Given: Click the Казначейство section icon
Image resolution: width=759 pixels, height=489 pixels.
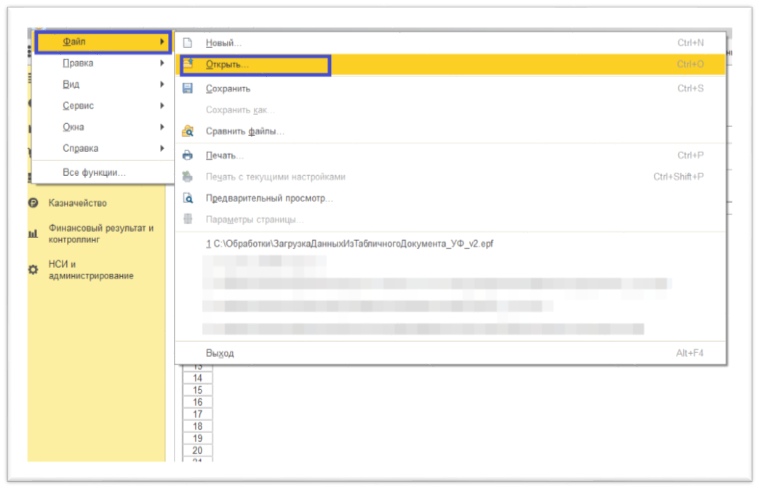Looking at the screenshot, I should (34, 203).
